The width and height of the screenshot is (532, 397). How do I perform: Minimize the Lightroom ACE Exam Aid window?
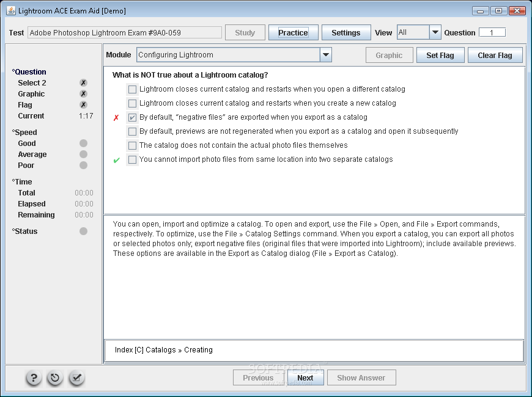point(481,11)
